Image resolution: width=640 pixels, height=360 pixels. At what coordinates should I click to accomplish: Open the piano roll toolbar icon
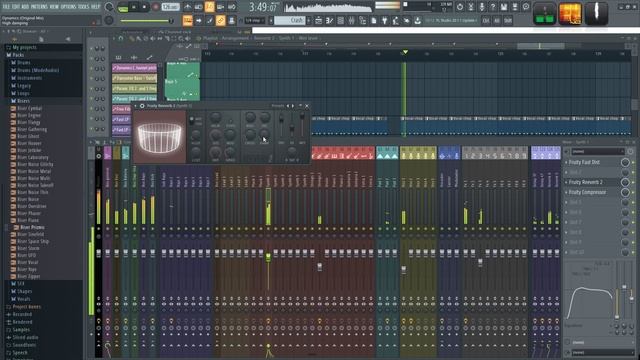point(329,20)
